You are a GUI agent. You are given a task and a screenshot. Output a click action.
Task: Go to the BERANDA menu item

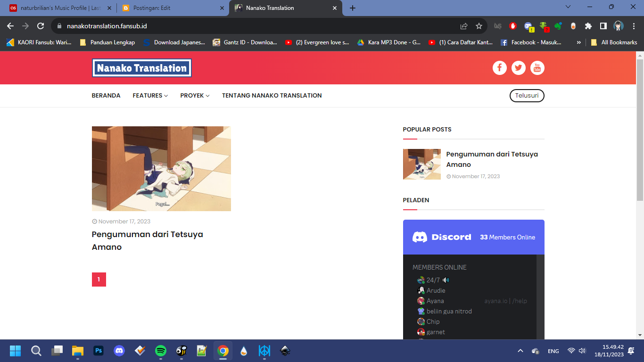106,95
